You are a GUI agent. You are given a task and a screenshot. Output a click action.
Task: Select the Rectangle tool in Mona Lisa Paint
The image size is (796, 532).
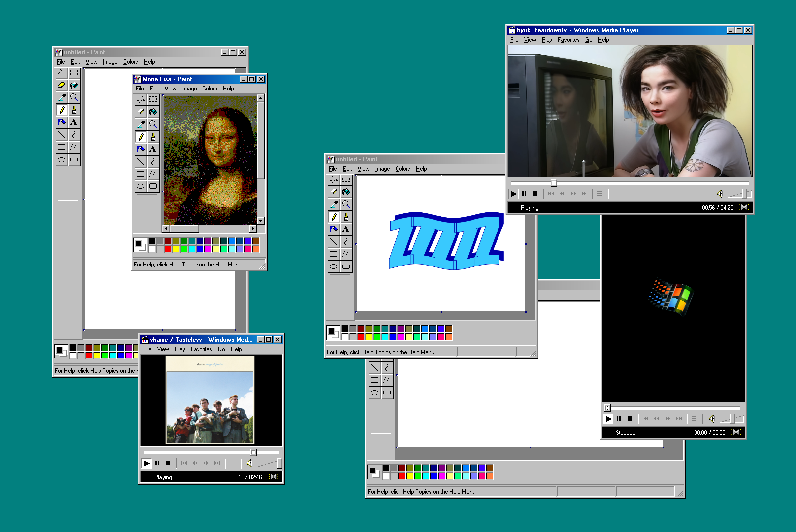[141, 174]
